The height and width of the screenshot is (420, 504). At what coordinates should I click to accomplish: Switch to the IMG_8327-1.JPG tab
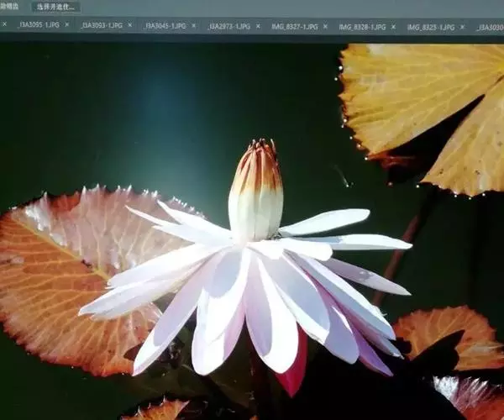click(294, 27)
